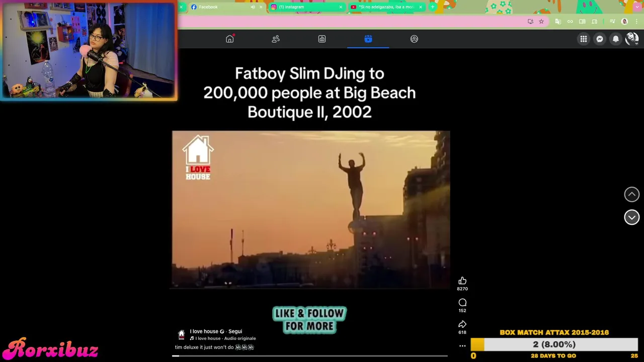
Task: Click caption 'tim deluxe it just won't do'
Action: pos(204,347)
